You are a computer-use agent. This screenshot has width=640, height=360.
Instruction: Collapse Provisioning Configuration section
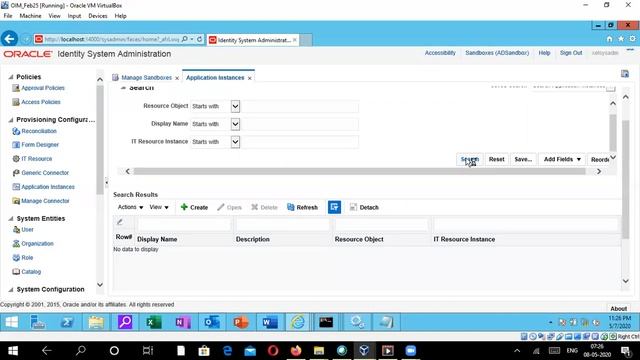pos(11,120)
